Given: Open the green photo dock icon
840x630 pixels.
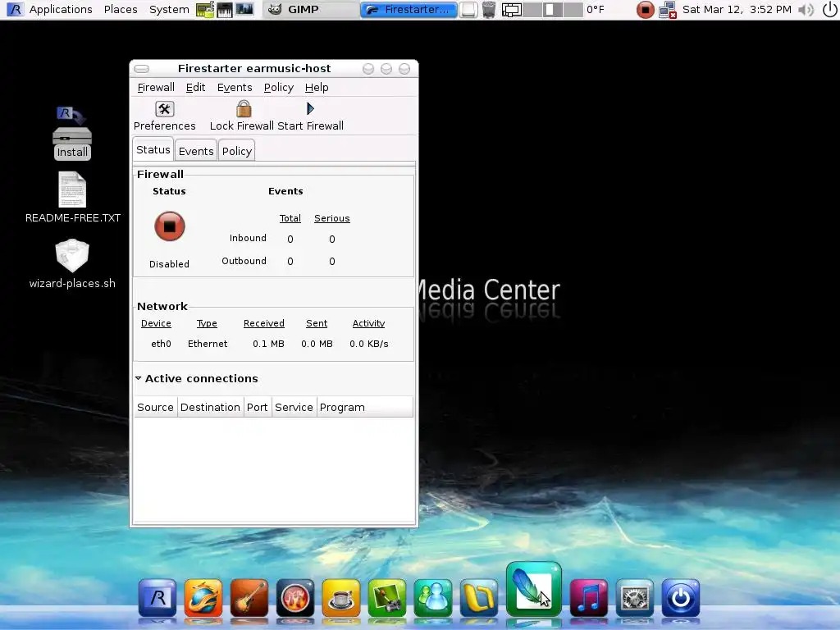Looking at the screenshot, I should pyautogui.click(x=387, y=597).
